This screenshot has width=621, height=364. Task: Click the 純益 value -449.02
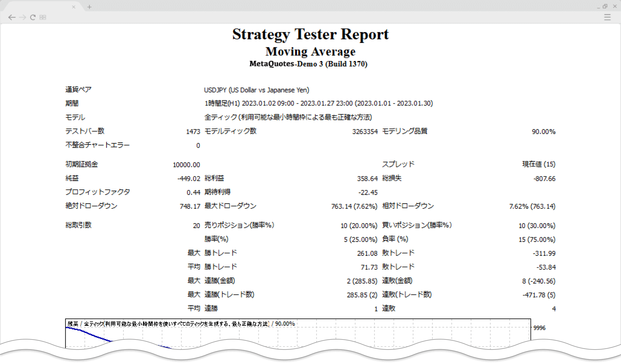click(189, 178)
